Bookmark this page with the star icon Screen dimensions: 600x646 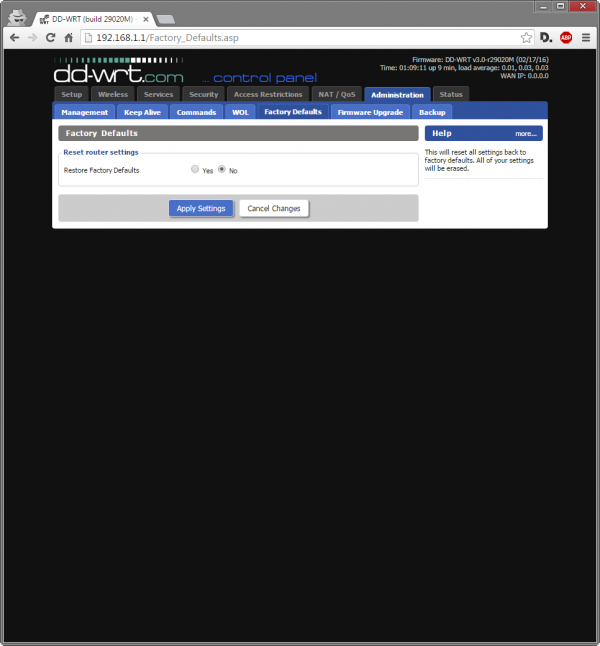coord(526,37)
